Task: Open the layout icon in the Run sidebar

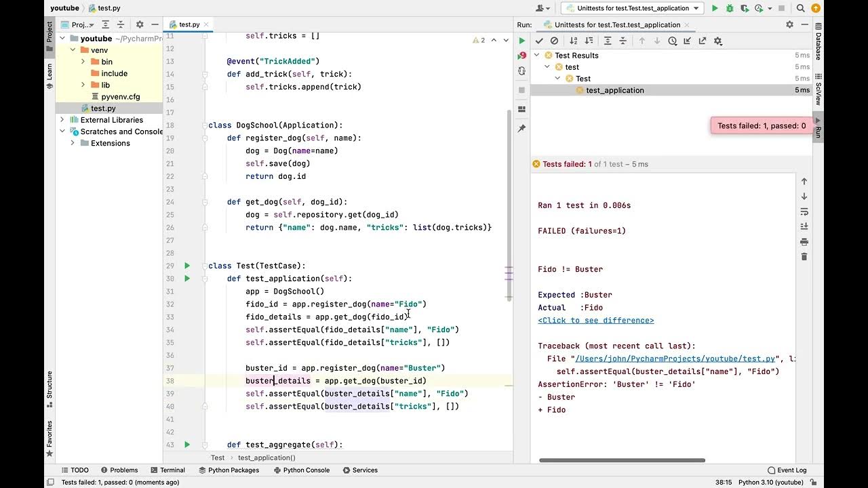Action: pyautogui.click(x=521, y=109)
